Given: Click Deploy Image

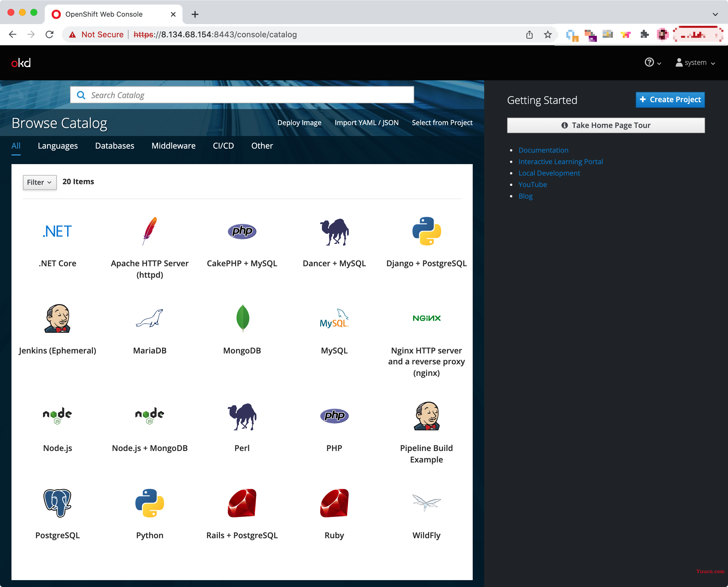Looking at the screenshot, I should click(299, 123).
